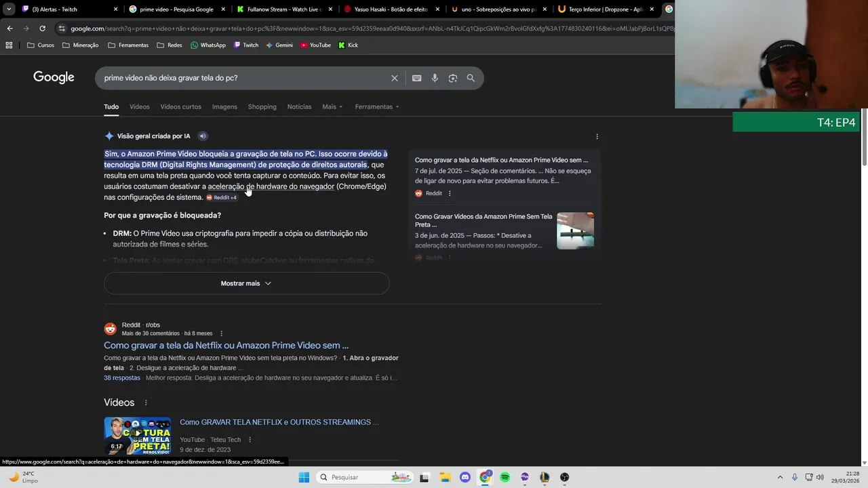The width and height of the screenshot is (868, 488).
Task: Show hidden system tray icons
Action: click(x=780, y=477)
